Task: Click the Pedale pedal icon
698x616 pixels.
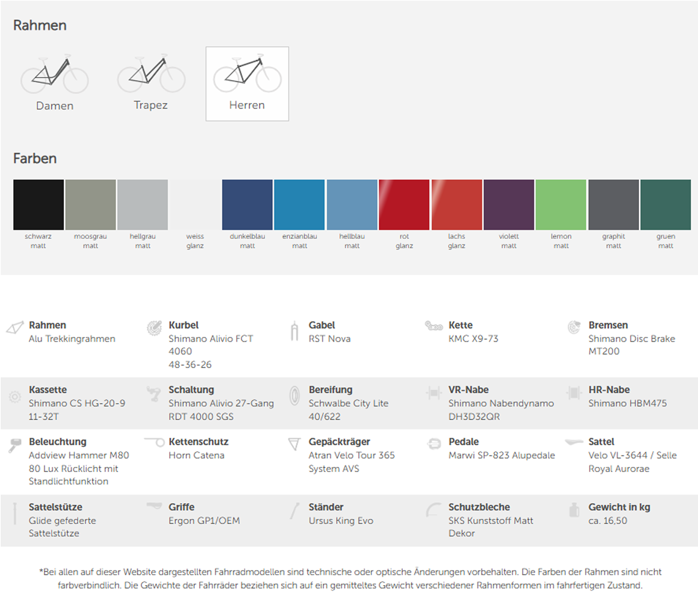Action: (x=434, y=444)
